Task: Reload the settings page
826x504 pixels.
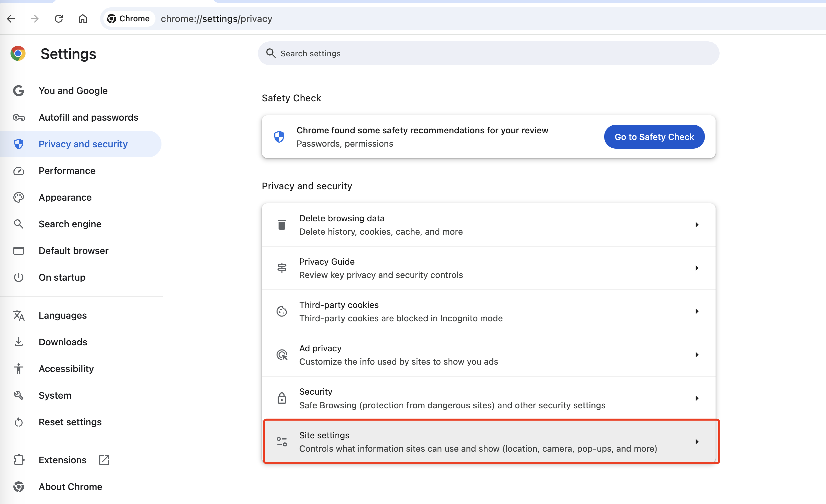Action: click(59, 19)
